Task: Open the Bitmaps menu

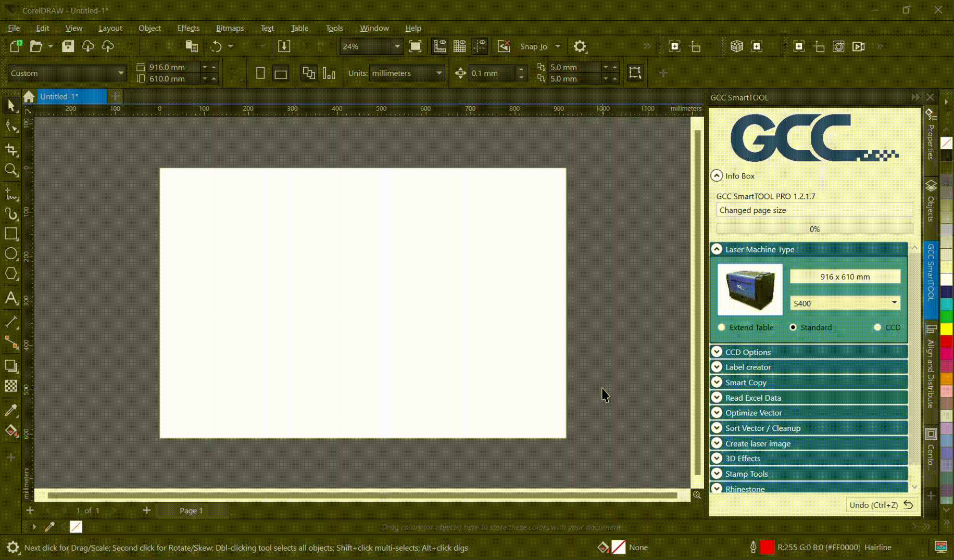Action: pyautogui.click(x=230, y=28)
